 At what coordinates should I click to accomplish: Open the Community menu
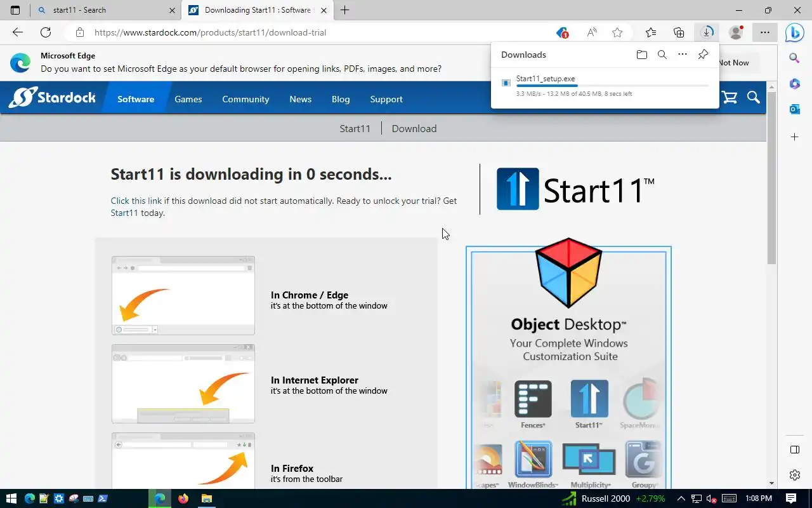point(246,99)
